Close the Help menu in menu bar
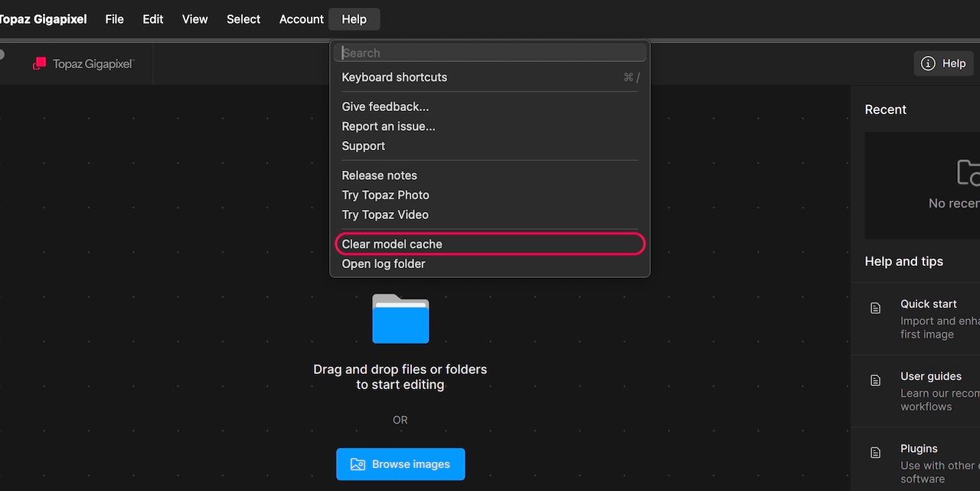Image resolution: width=980 pixels, height=491 pixels. click(354, 19)
